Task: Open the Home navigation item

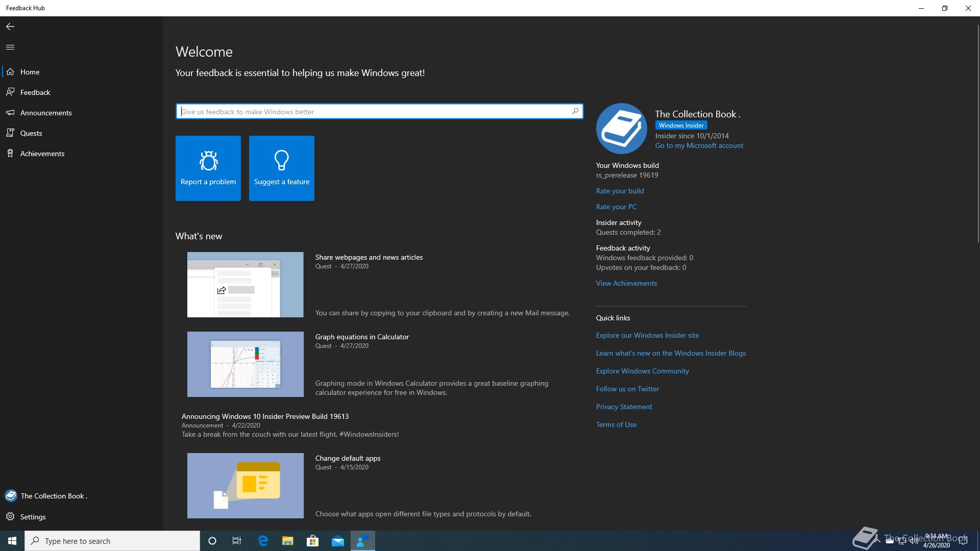Action: coord(82,72)
